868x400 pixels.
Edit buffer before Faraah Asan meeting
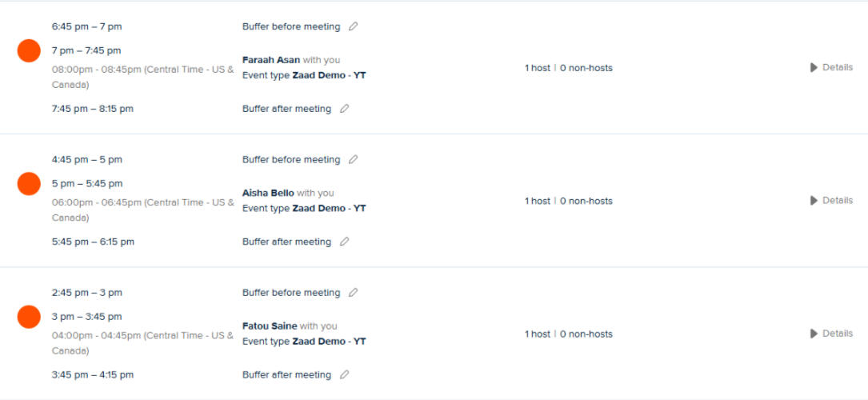pyautogui.click(x=353, y=26)
